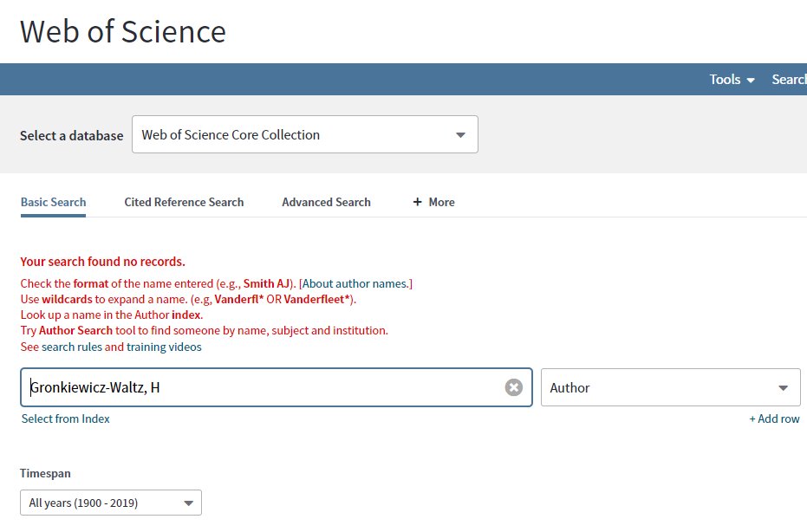Clear the author search field with X icon
The image size is (807, 532).
click(x=513, y=387)
